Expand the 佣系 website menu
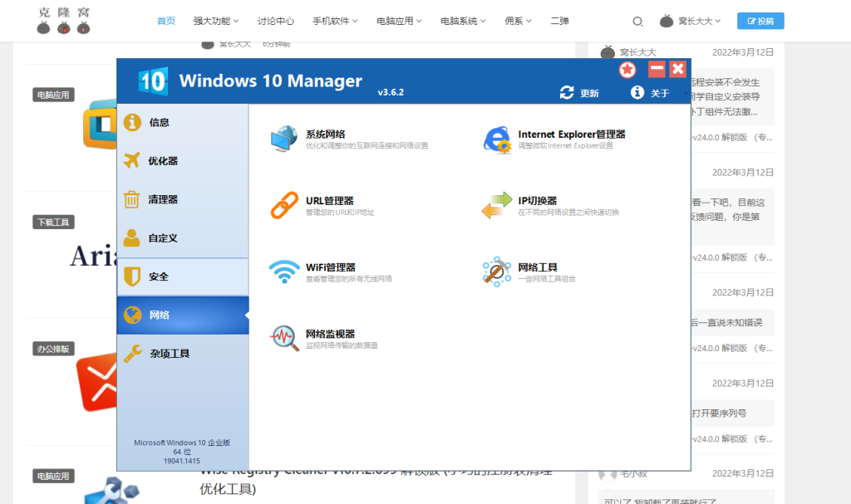851x504 pixels. tap(518, 21)
